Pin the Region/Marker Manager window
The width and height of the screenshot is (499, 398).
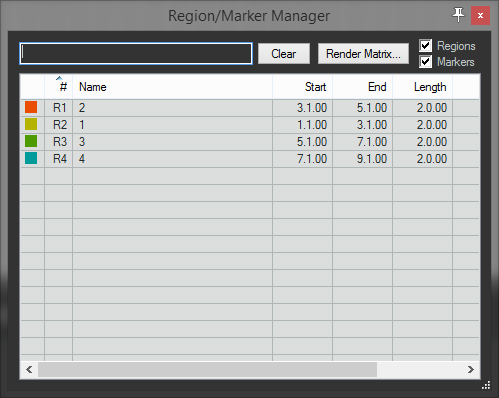coord(459,15)
